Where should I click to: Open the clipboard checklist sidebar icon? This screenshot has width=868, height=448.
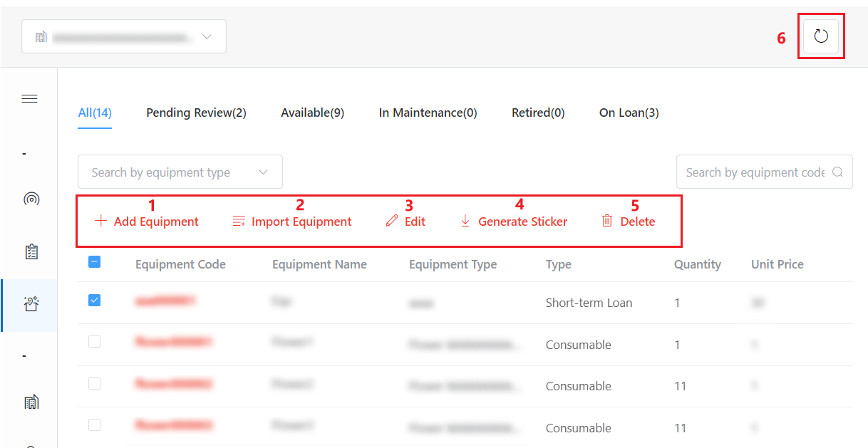click(x=31, y=252)
